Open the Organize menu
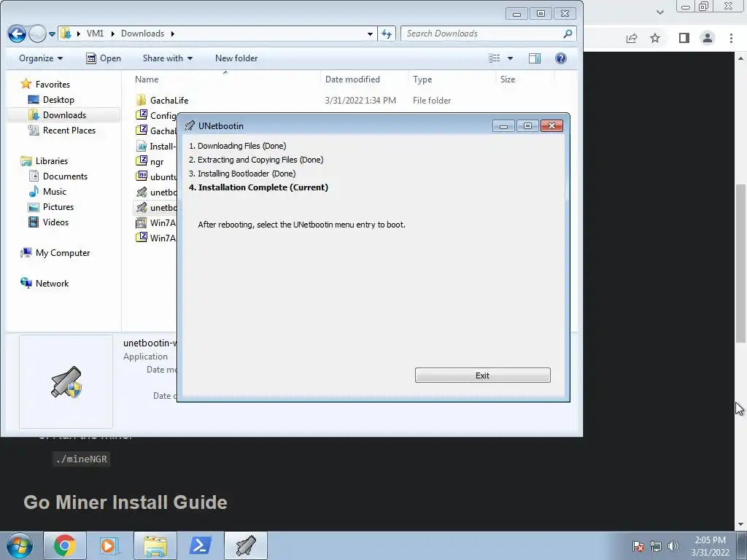 (x=41, y=58)
